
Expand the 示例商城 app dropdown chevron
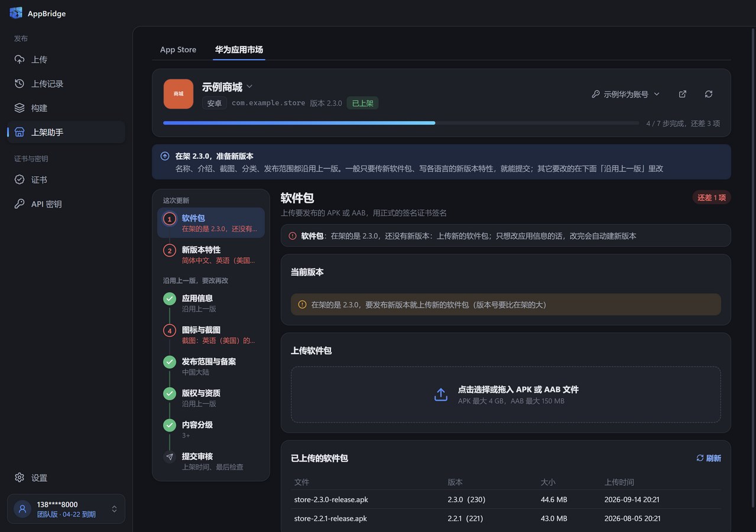[249, 87]
